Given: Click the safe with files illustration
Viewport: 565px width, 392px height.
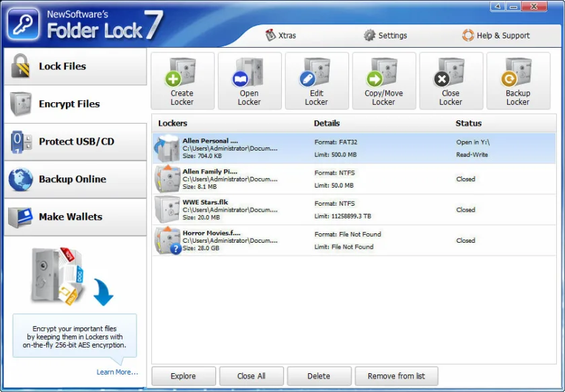Looking at the screenshot, I should 58,276.
